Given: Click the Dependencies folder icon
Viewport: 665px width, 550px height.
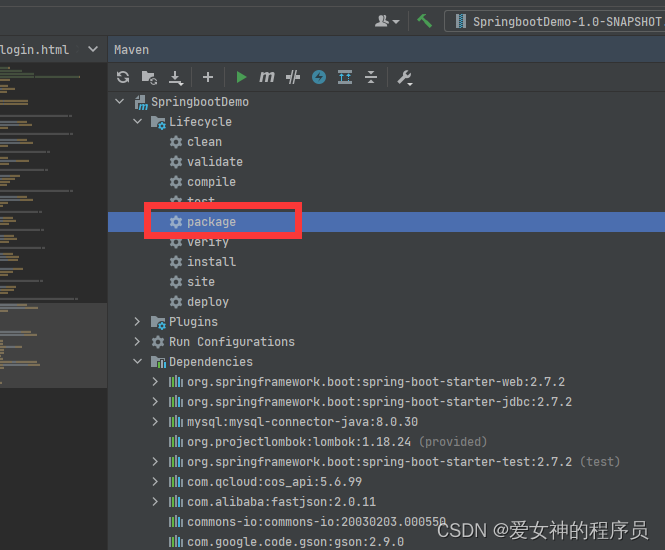Looking at the screenshot, I should pyautogui.click(x=158, y=362).
